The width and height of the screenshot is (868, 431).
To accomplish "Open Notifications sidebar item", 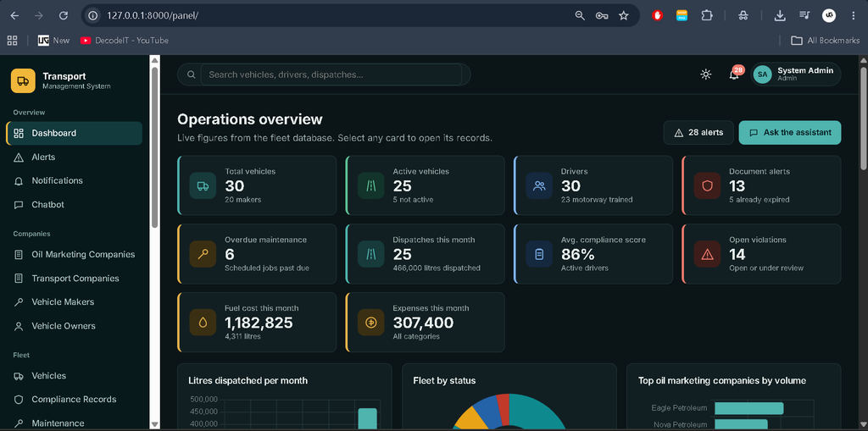I will pos(75,181).
